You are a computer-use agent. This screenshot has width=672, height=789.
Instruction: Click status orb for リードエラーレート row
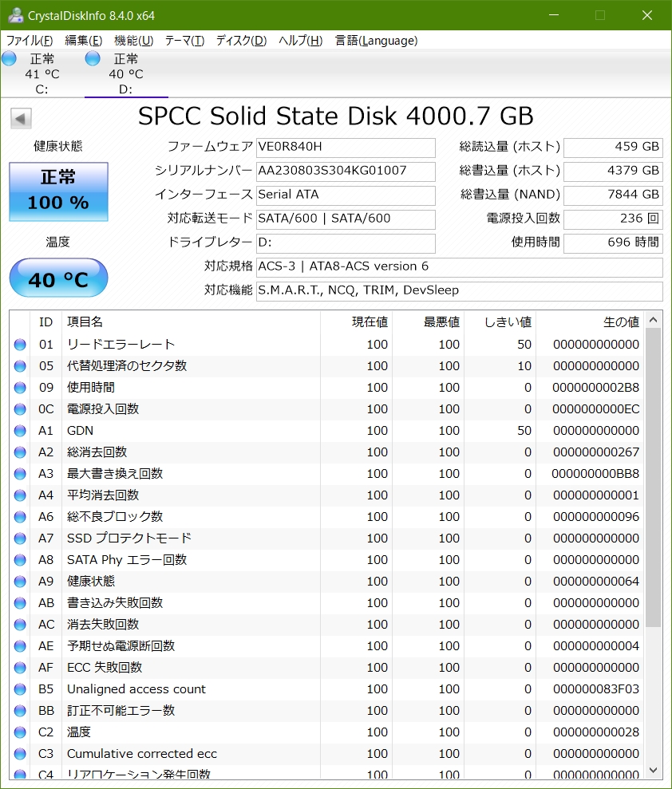click(20, 345)
